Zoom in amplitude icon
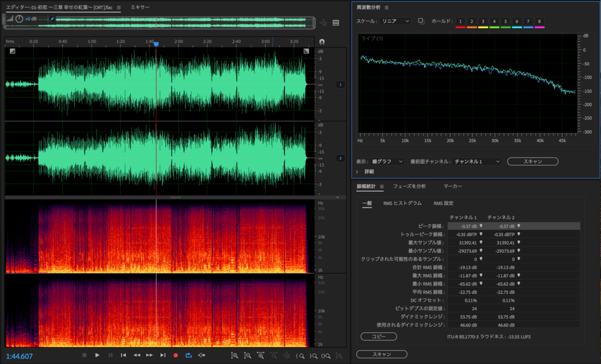 click(x=235, y=356)
